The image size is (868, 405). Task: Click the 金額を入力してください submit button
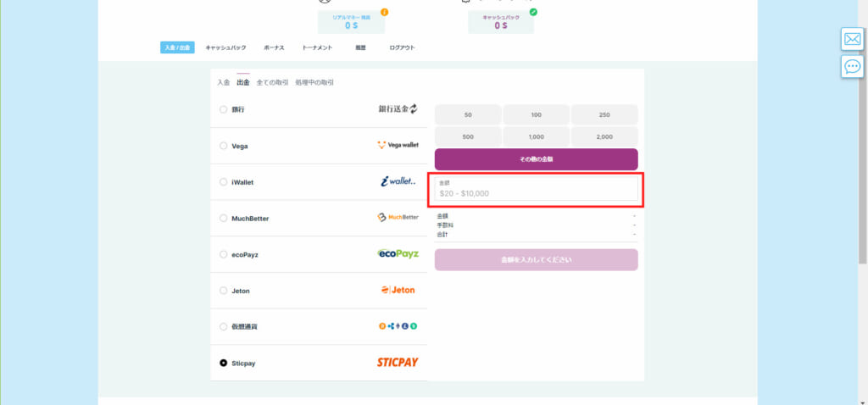coord(537,259)
